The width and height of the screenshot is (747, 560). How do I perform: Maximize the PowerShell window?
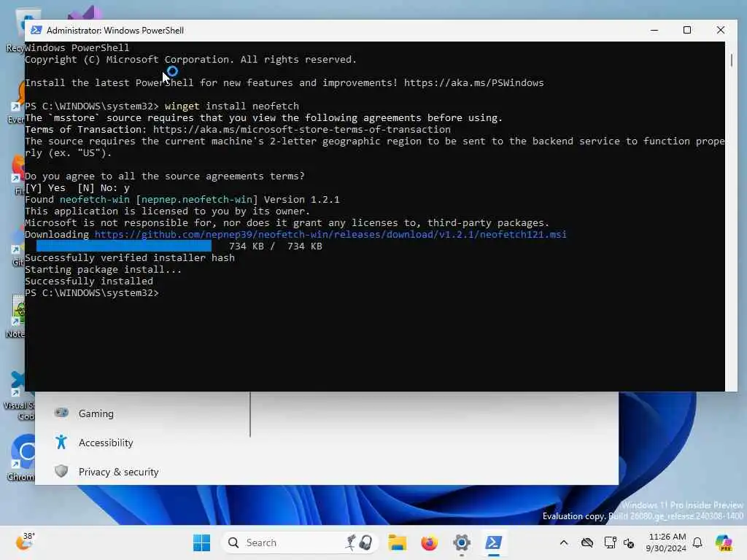(687, 30)
